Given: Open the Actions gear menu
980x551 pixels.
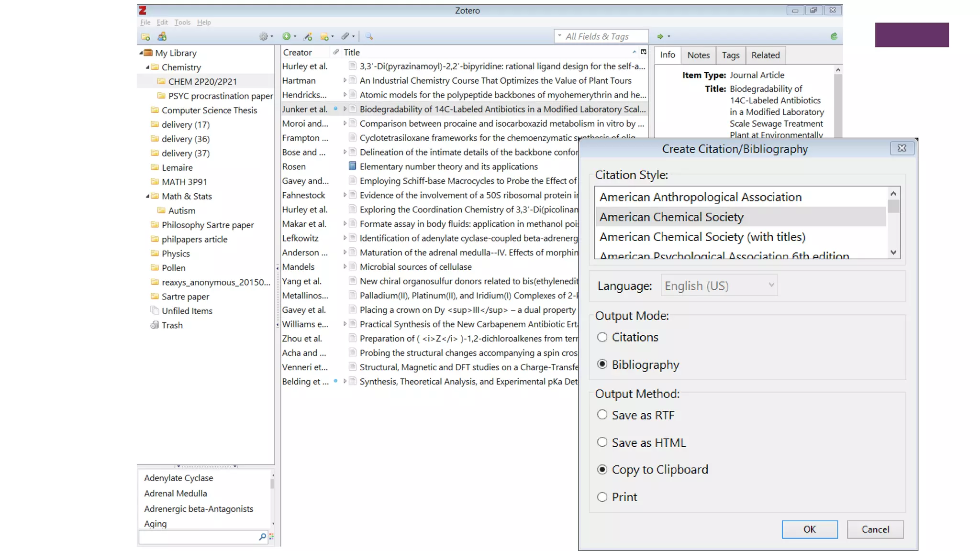Looking at the screenshot, I should pos(264,36).
